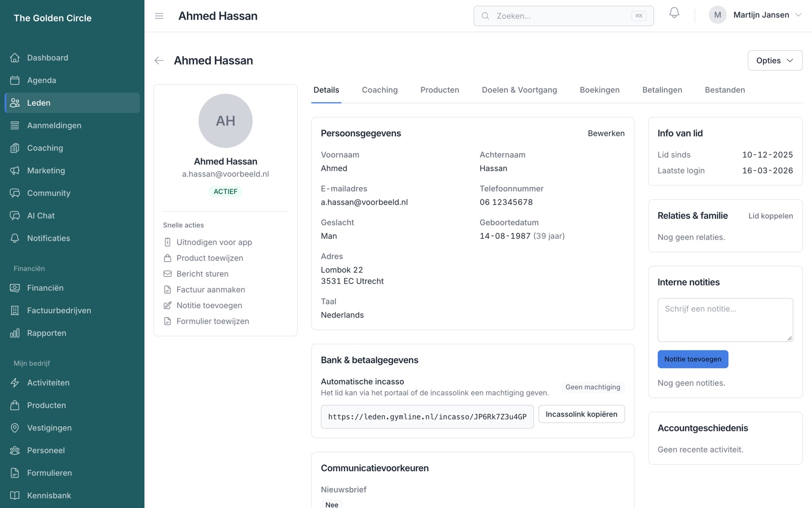
Task: Open Formulieren in the sidebar
Action: (72, 473)
